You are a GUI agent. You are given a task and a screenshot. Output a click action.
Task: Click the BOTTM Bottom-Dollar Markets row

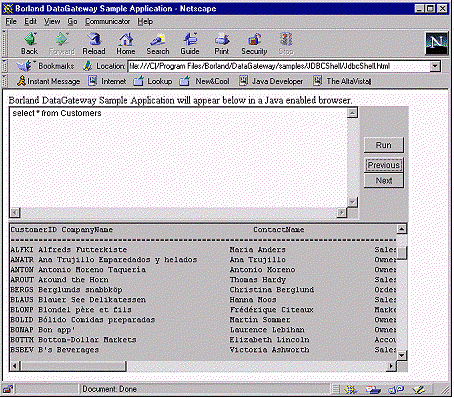203,340
